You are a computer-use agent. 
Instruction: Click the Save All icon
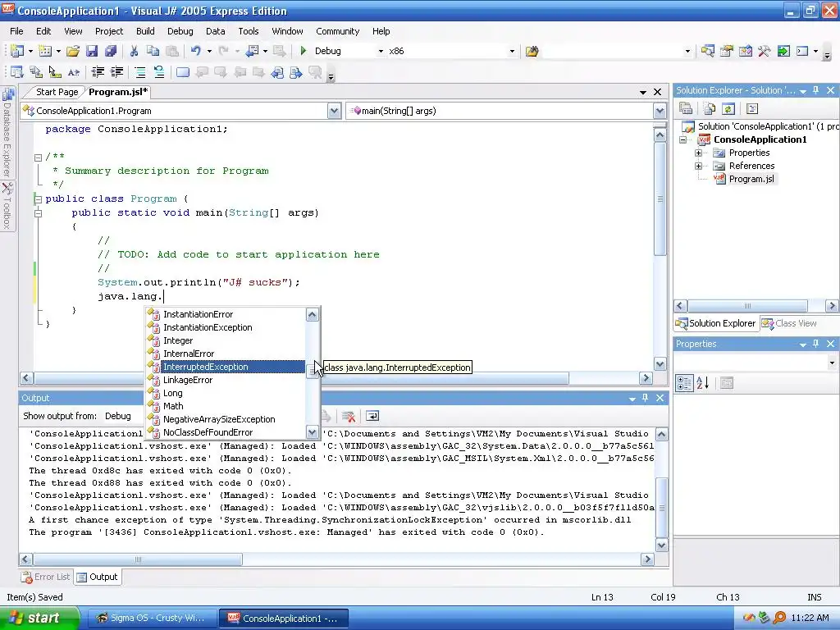point(111,51)
